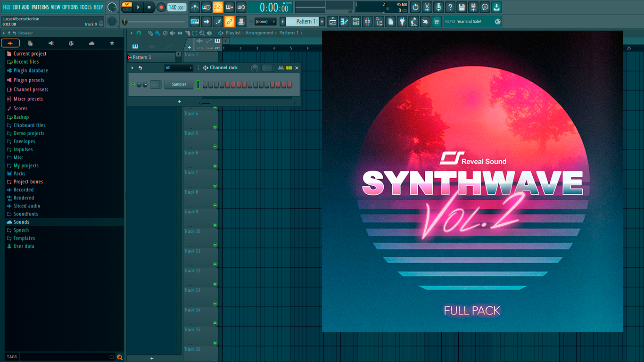Enable wait for input before playing
Screen dimensions: 644x362
click(x=206, y=7)
